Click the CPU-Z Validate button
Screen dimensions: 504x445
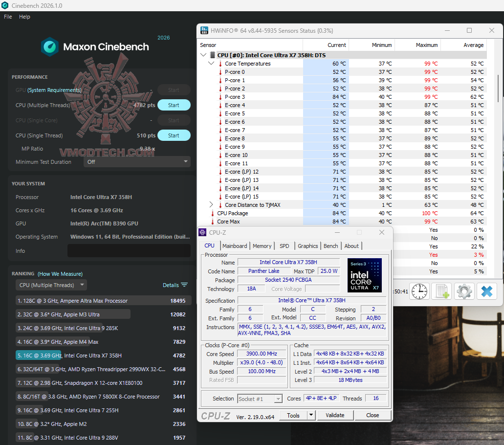point(335,415)
